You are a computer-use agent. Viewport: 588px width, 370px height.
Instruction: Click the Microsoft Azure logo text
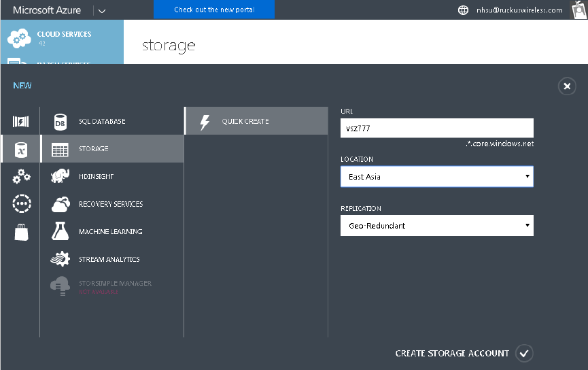click(x=47, y=10)
